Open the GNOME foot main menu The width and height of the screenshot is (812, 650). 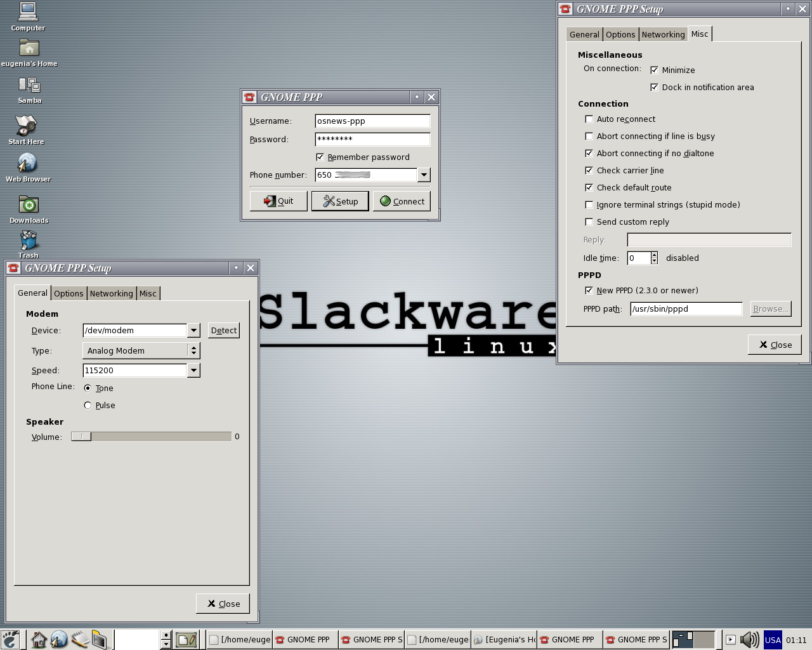pos(10,639)
